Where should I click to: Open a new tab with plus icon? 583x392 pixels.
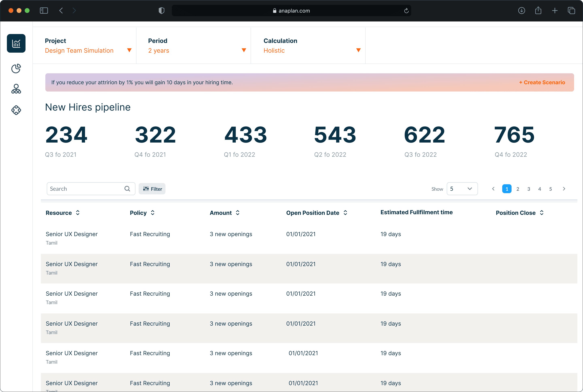click(555, 11)
